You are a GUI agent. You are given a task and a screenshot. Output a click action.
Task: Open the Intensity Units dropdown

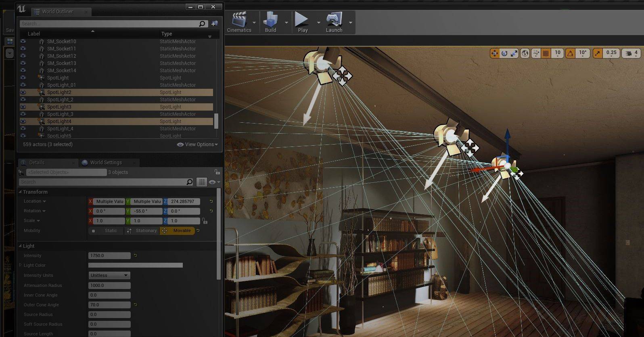109,275
